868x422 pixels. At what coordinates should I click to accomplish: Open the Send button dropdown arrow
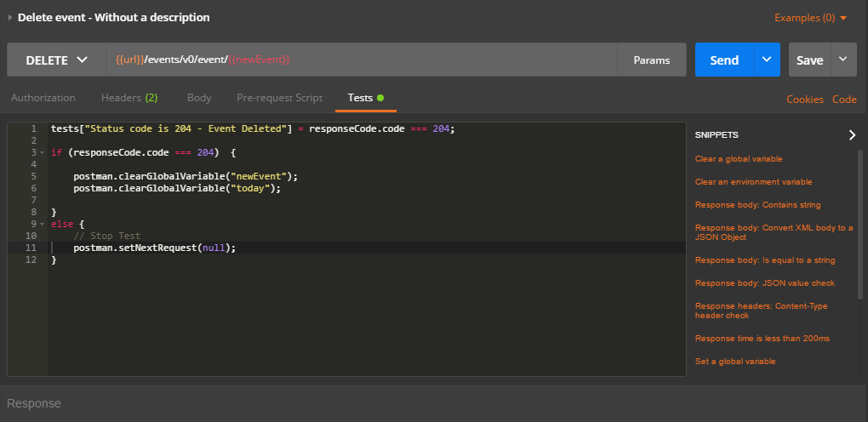[x=767, y=60]
